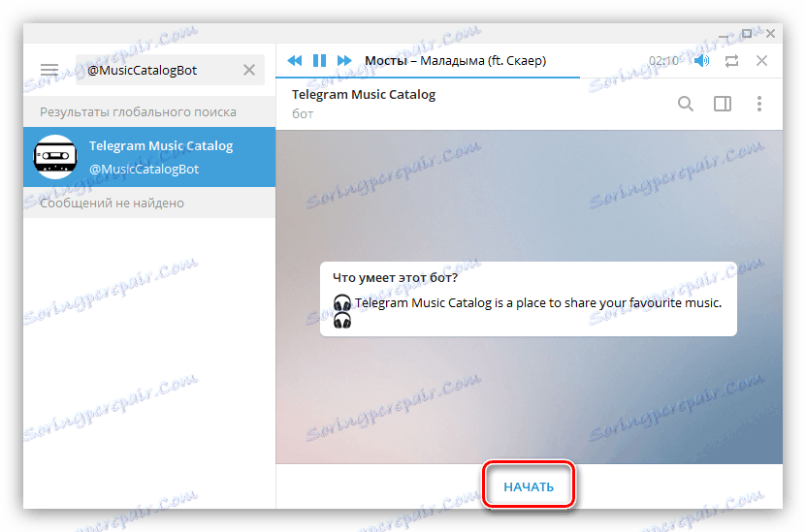The image size is (806, 532).
Task: Clear the @MusicCatalogBot search text
Action: tap(249, 70)
